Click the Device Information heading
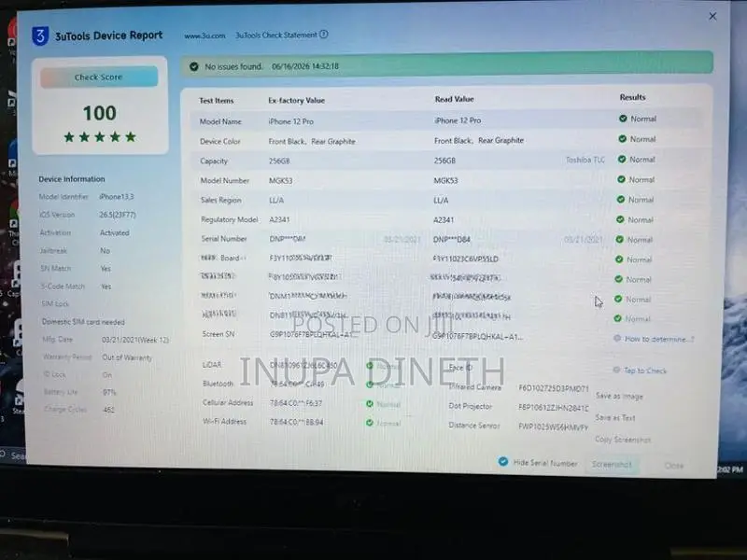Viewport: 747px width, 560px height. tap(72, 179)
